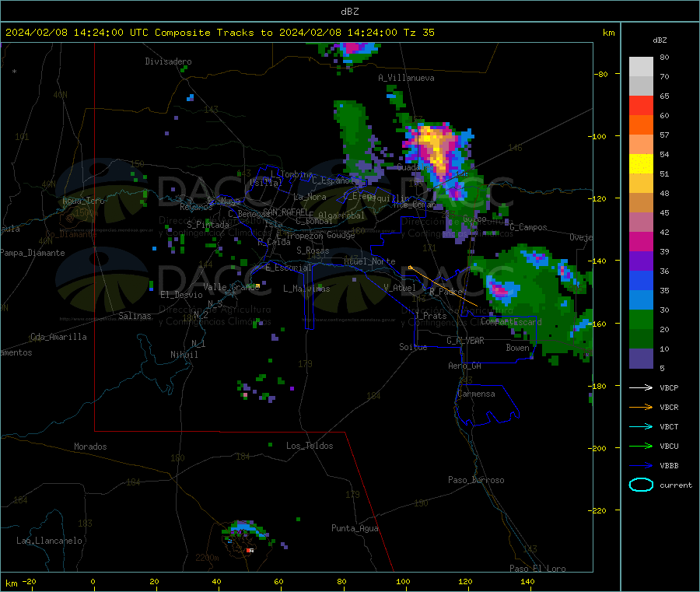700x592 pixels.
Task: Click the Pampa_Diamante map label
Action: click(x=33, y=253)
